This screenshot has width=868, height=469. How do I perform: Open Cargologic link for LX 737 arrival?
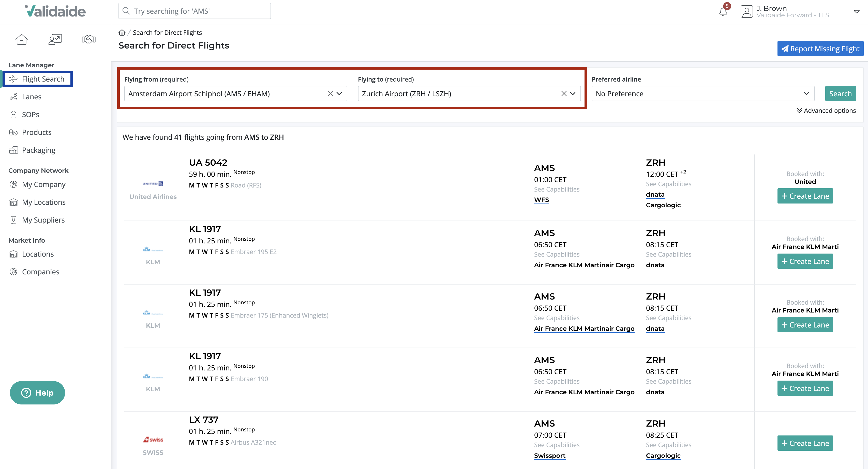point(663,456)
